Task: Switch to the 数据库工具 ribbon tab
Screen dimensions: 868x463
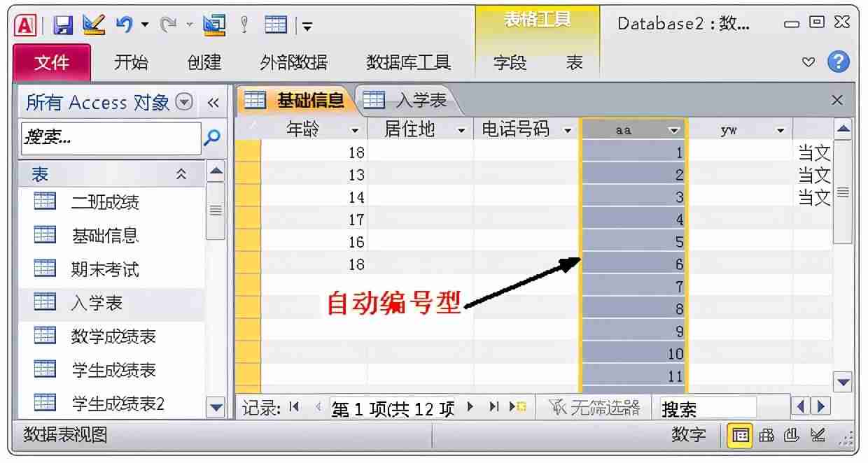Action: tap(408, 62)
